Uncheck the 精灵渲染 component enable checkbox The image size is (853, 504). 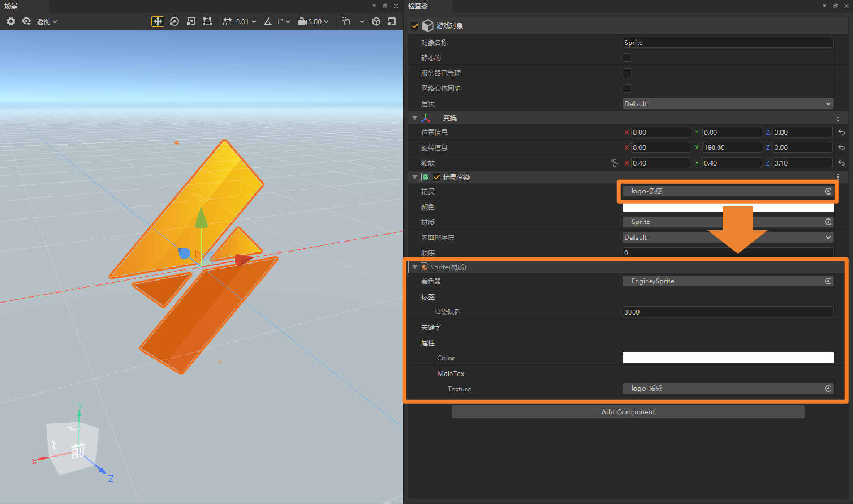437,177
